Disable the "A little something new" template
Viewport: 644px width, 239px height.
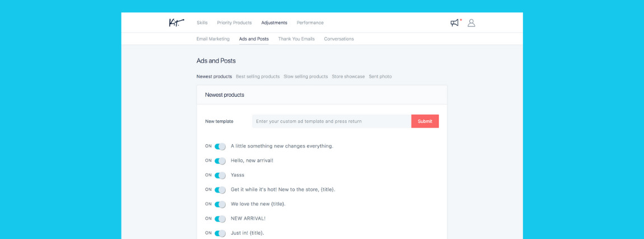point(220,147)
